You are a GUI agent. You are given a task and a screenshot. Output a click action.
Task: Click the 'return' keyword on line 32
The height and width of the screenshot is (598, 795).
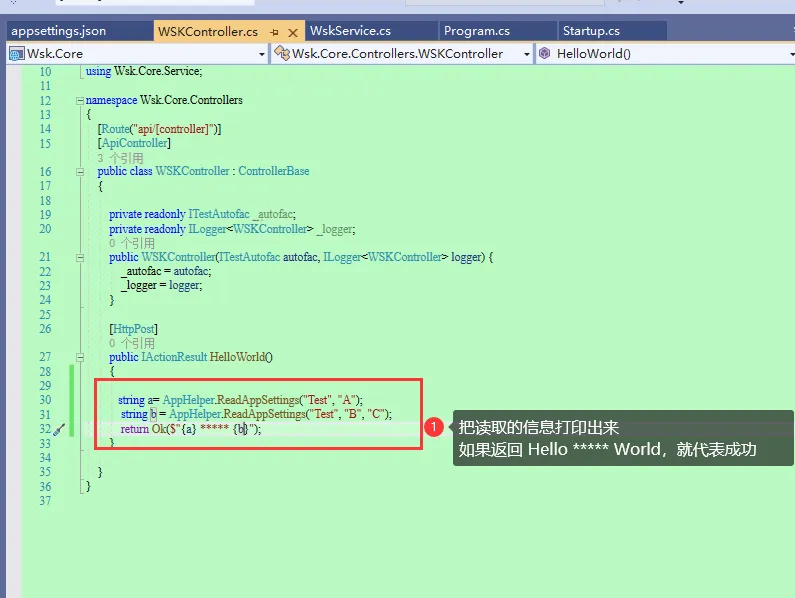tap(134, 429)
